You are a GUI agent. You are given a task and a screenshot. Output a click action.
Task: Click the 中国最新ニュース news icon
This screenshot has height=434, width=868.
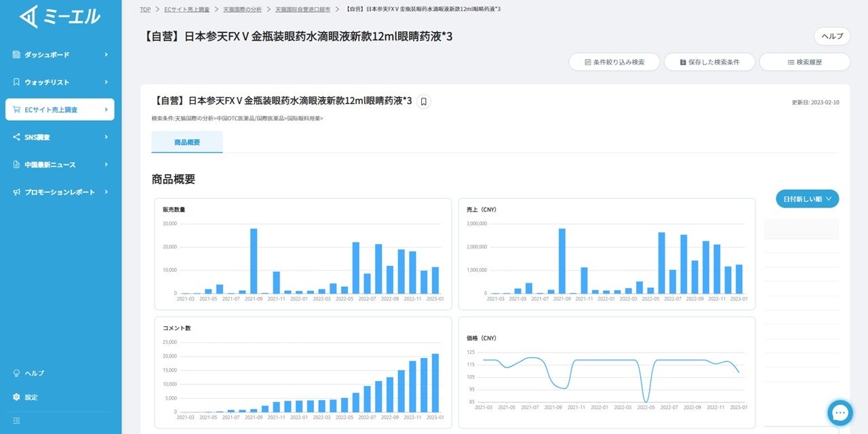tap(16, 165)
